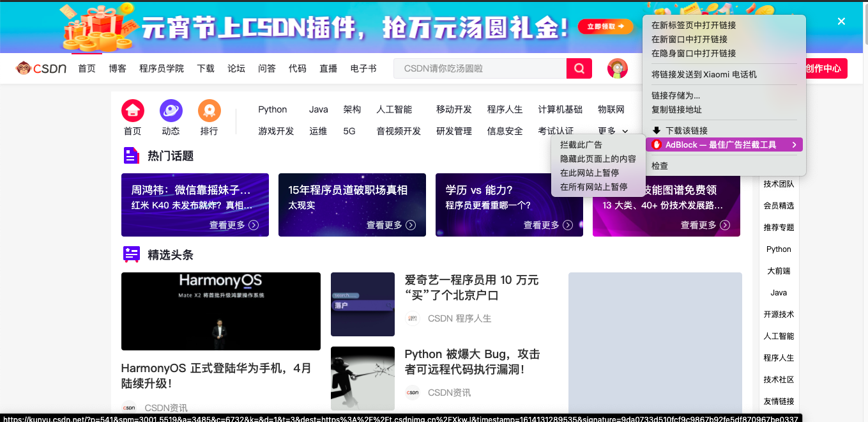Image resolution: width=868 pixels, height=422 pixels.
Task: Click the AdBlock icon in the context menu
Action: tap(657, 145)
